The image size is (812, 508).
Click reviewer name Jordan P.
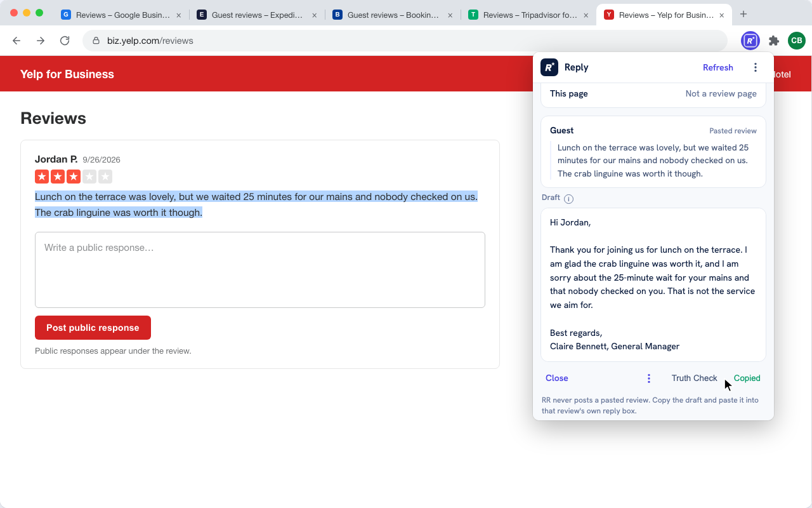click(x=56, y=159)
